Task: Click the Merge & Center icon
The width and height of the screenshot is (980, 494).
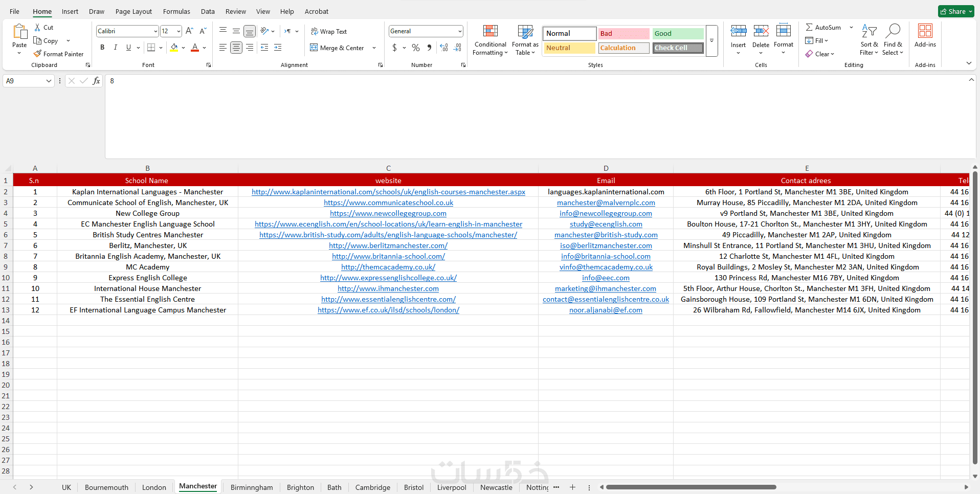Action: (314, 48)
